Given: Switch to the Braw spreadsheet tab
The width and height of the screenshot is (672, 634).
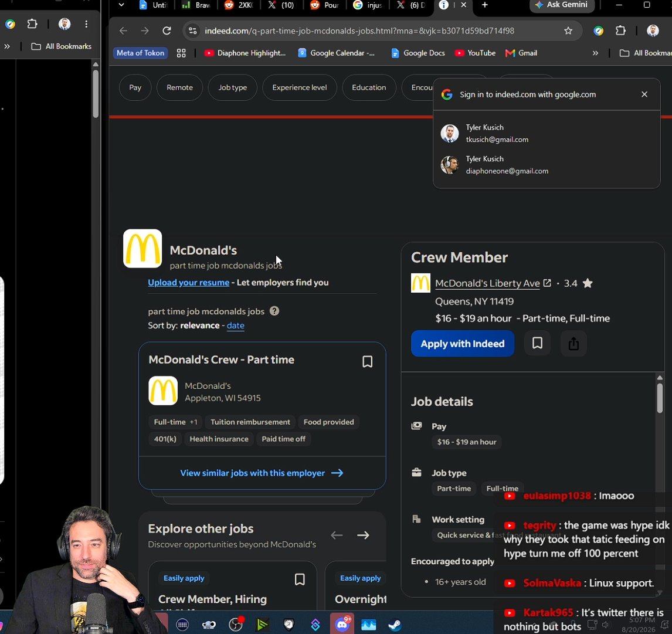Looking at the screenshot, I should 196,5.
